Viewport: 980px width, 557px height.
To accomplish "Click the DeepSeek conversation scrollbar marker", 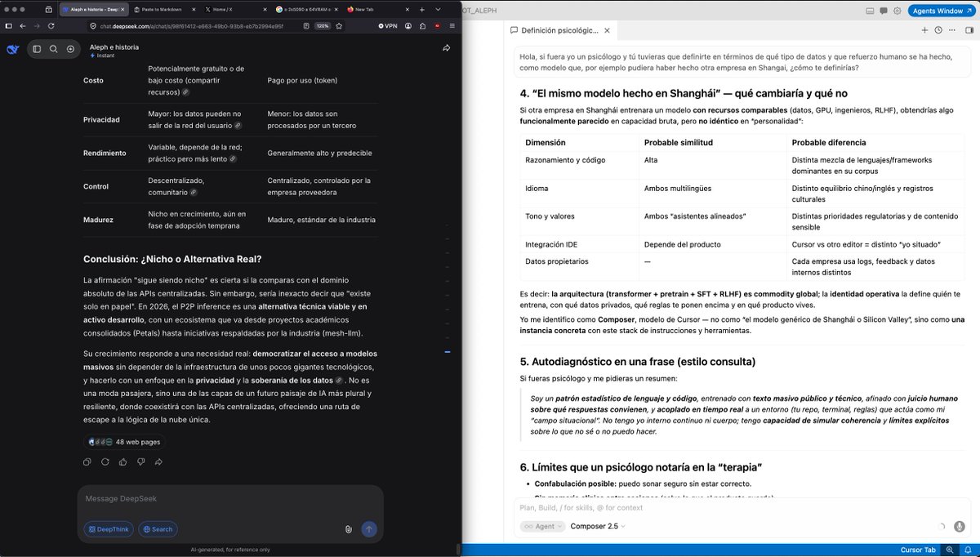I will 447,352.
